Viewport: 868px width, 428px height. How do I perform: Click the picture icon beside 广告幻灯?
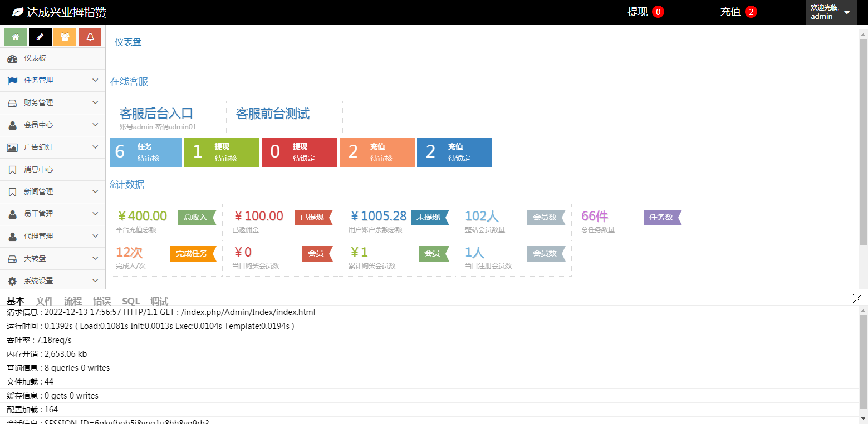tap(12, 147)
